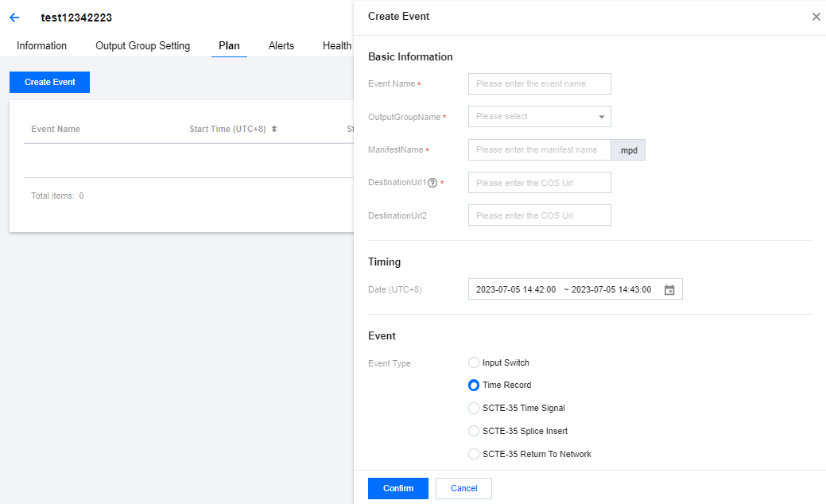Click the DestinationUrl2 COS Url field
The width and height of the screenshot is (826, 504).
coord(539,215)
